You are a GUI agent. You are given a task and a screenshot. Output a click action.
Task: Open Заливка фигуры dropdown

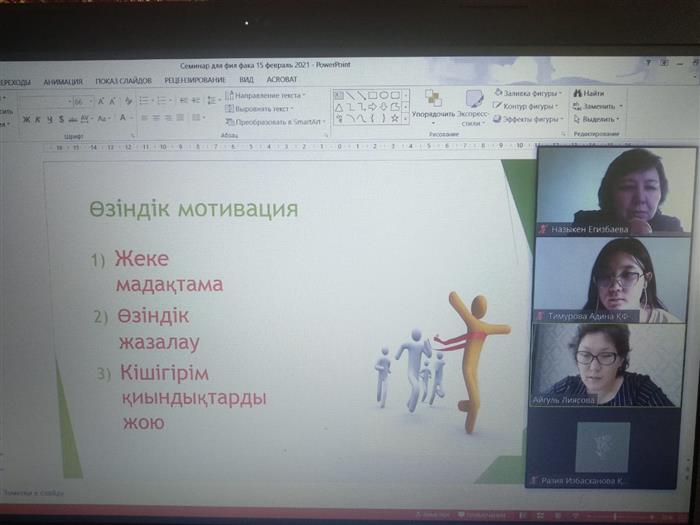pyautogui.click(x=530, y=93)
